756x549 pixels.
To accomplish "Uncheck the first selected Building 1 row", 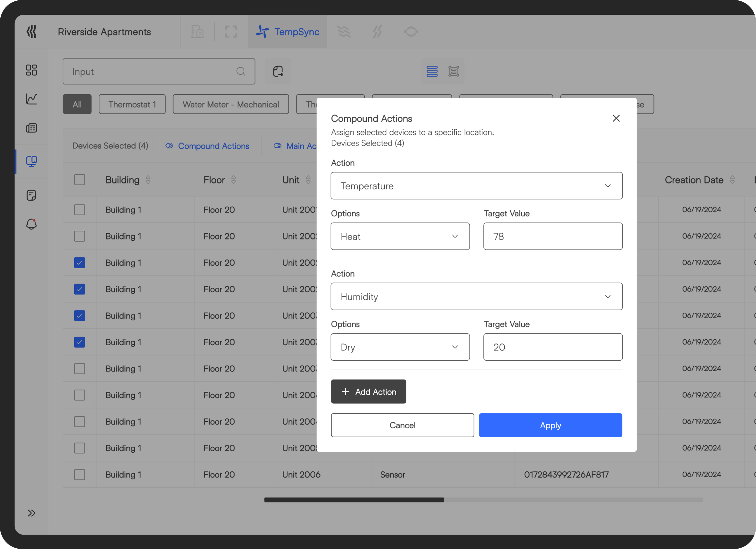I will [x=79, y=263].
